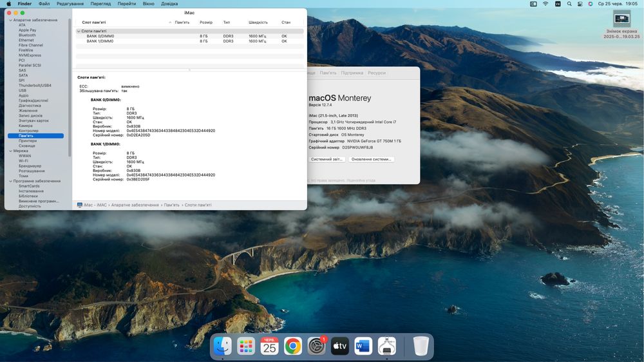Open the Перейти menu
The image size is (644, 362).
pos(126,4)
